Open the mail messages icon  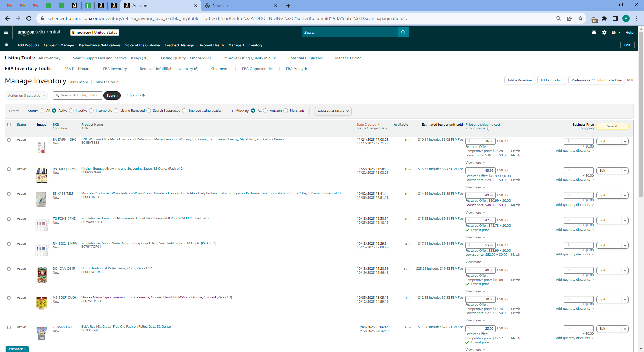[594, 32]
